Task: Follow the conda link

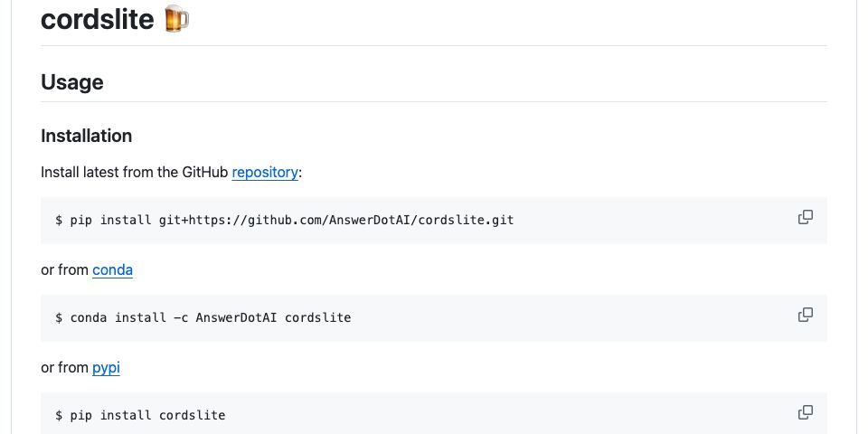Action: 112,269
